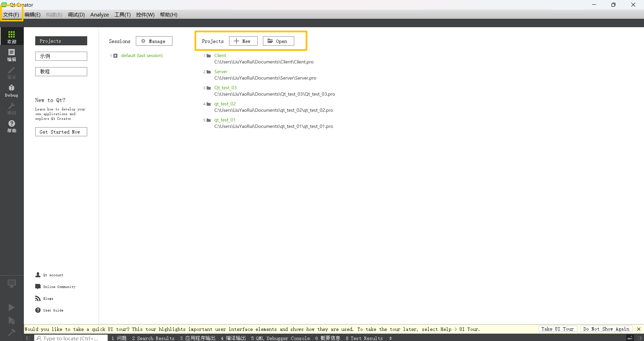Image resolution: width=644 pixels, height=341 pixels.
Task: Open the qt_test_01 project link
Action: pyautogui.click(x=225, y=120)
